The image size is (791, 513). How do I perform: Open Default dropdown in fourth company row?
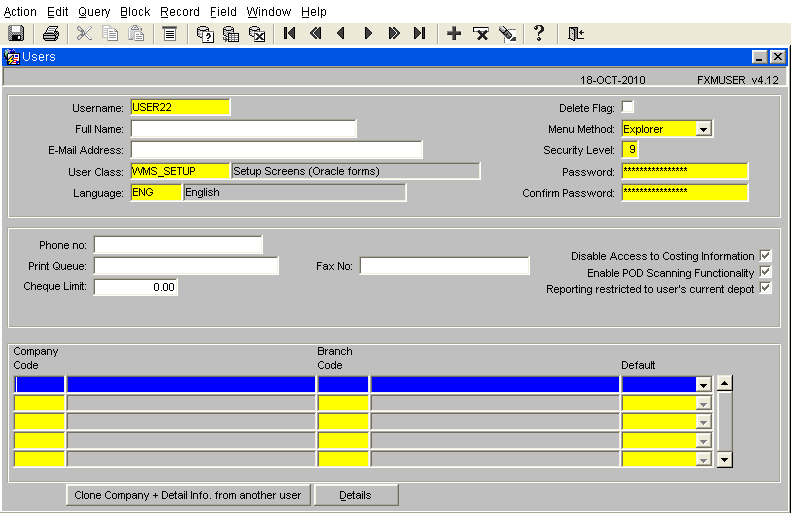pyautogui.click(x=703, y=441)
